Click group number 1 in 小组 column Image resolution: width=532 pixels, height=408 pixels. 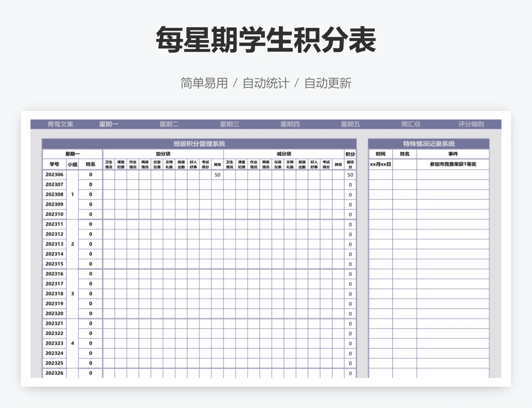click(x=72, y=194)
